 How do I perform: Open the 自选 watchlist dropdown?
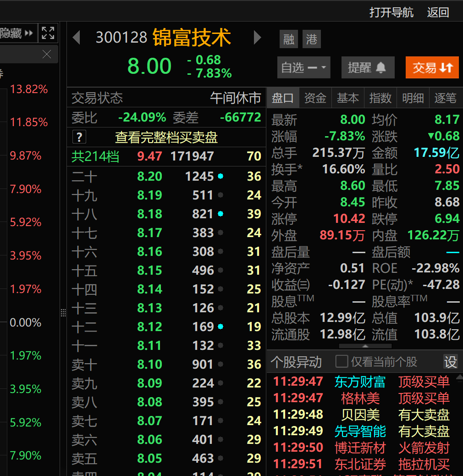coord(304,67)
